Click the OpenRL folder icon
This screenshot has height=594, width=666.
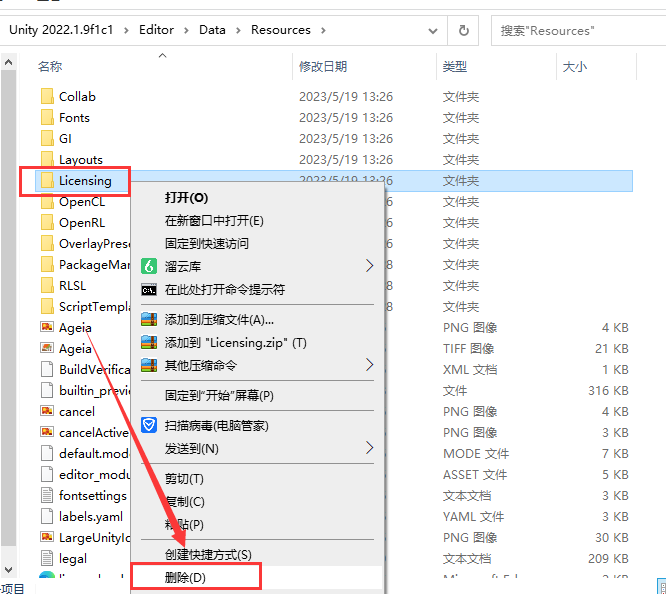click(x=47, y=223)
